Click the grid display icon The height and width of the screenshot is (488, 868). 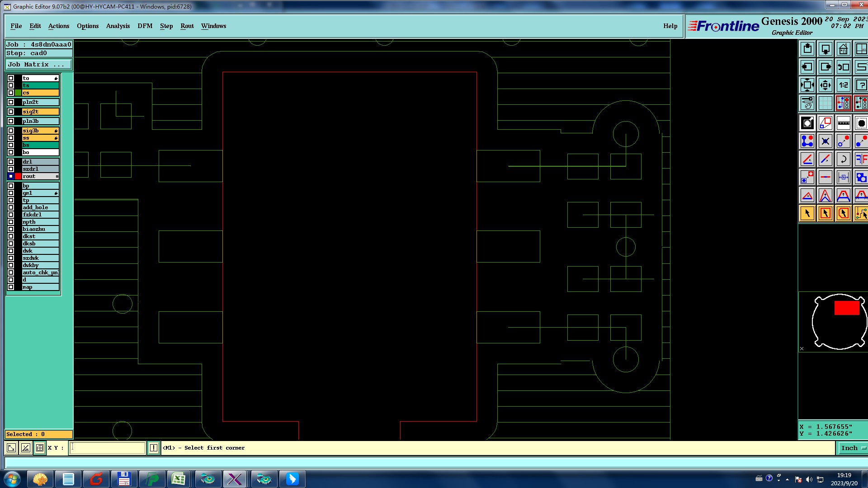click(825, 103)
